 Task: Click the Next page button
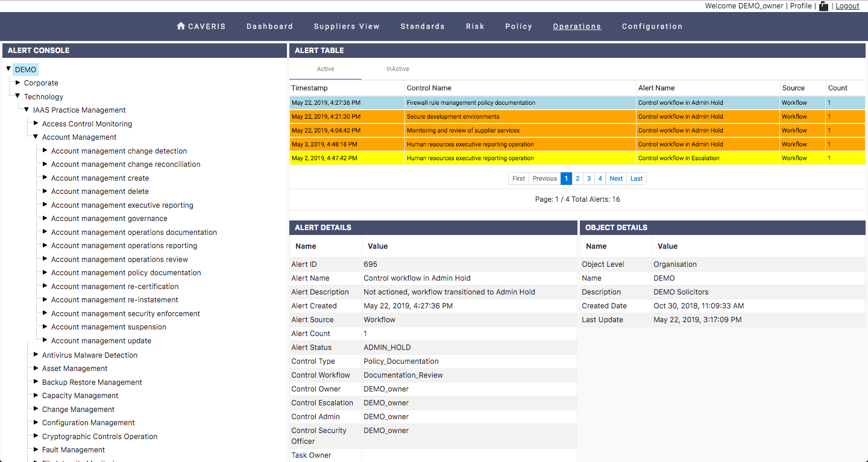pyautogui.click(x=616, y=178)
